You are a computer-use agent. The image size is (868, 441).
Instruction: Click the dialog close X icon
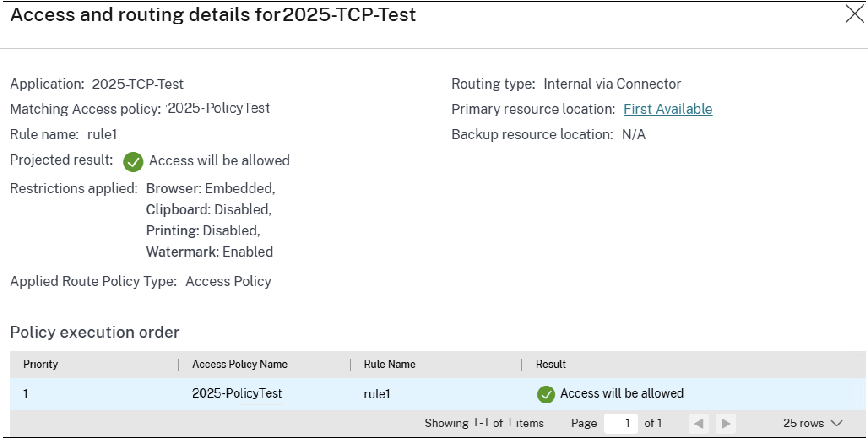point(854,13)
